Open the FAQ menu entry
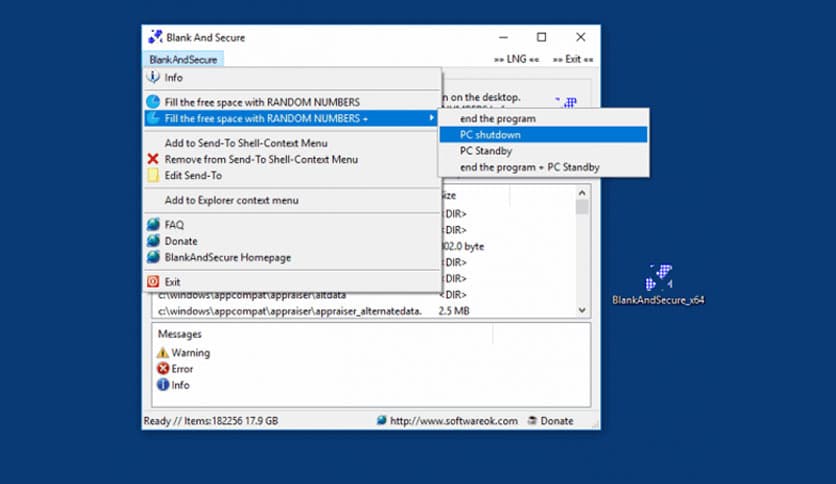Image resolution: width=836 pixels, height=484 pixels. pyautogui.click(x=293, y=225)
